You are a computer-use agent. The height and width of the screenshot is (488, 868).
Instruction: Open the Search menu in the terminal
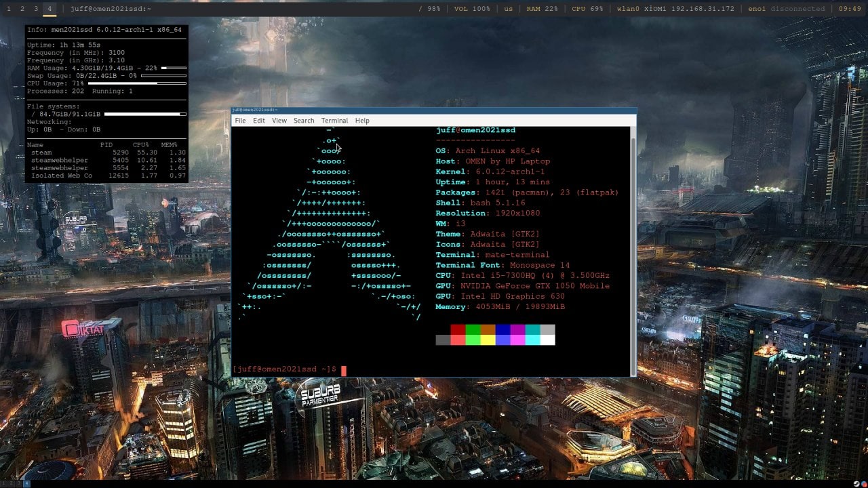(x=304, y=121)
